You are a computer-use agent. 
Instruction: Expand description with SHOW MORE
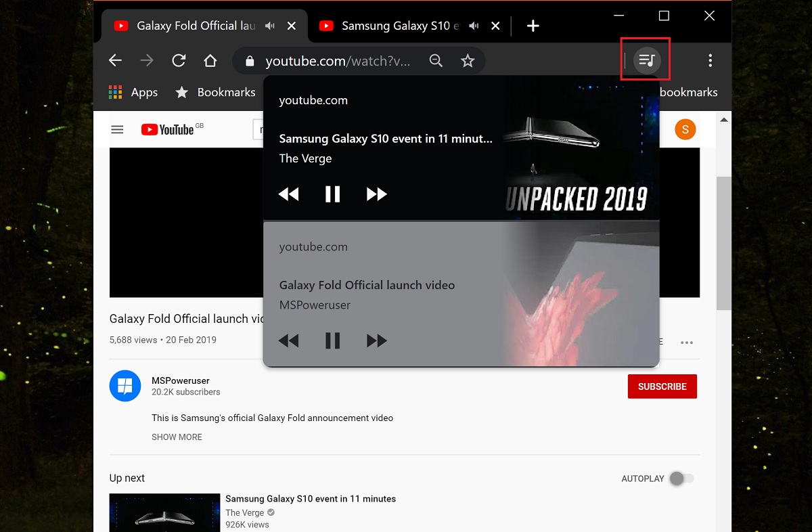177,437
